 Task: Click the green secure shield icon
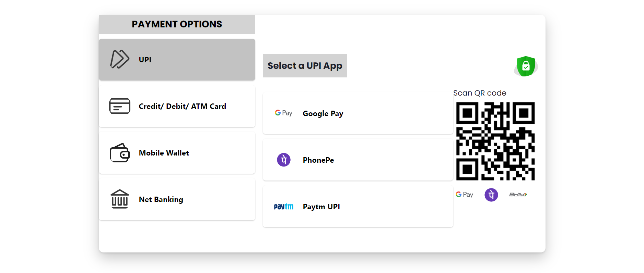point(526,66)
